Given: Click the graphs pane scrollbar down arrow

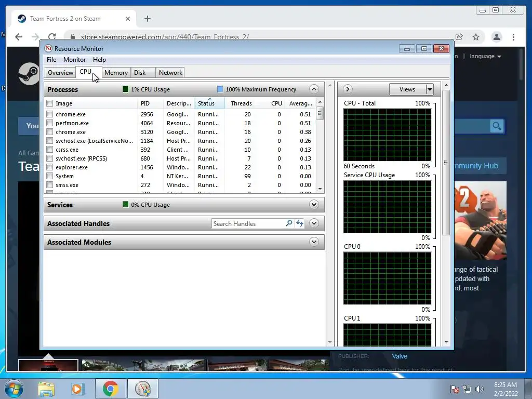Looking at the screenshot, I should 446,342.
